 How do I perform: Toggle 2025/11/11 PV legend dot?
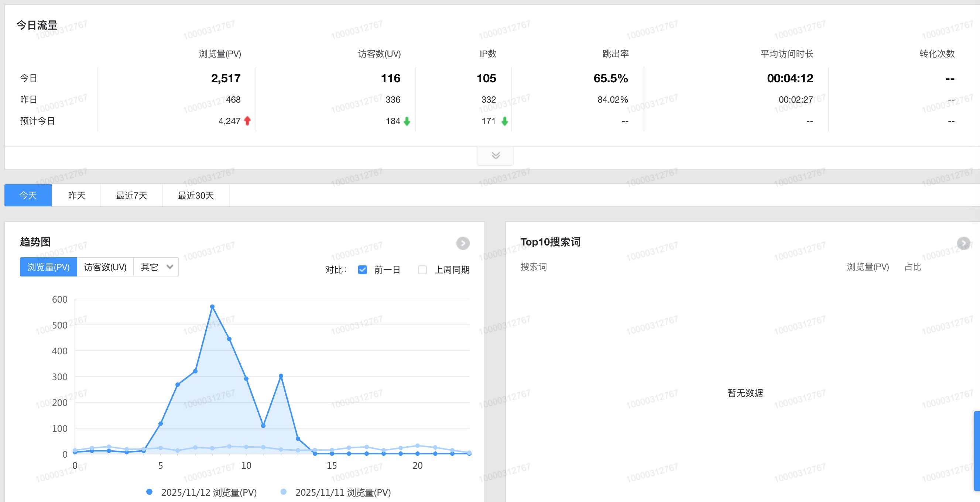click(284, 492)
